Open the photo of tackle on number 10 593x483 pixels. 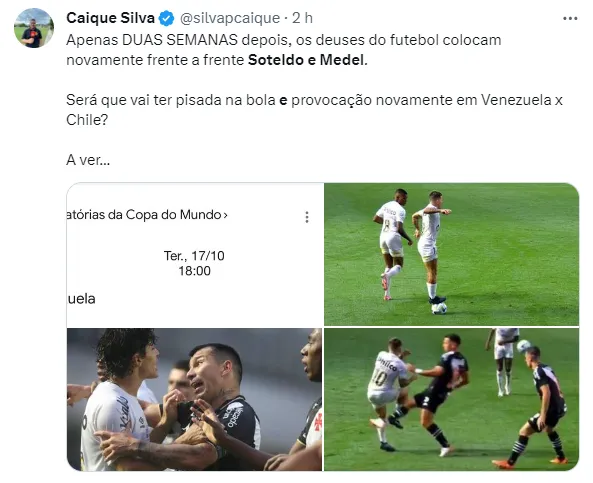(452, 399)
